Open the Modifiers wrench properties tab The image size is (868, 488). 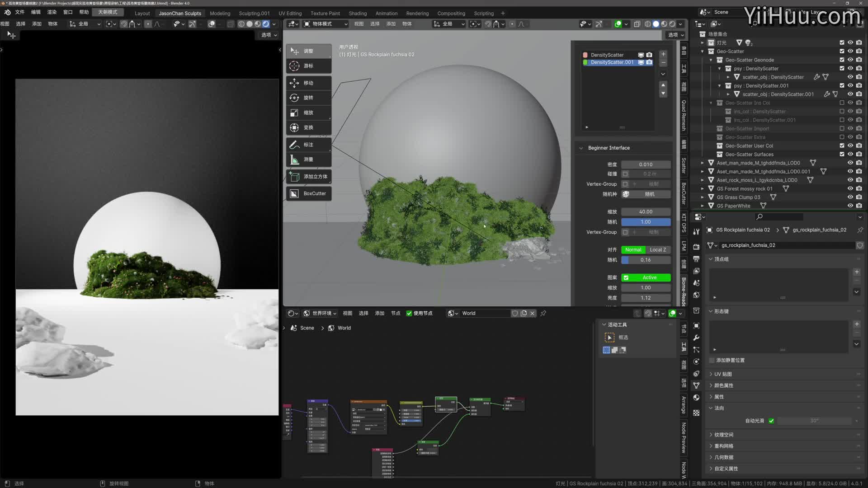696,338
